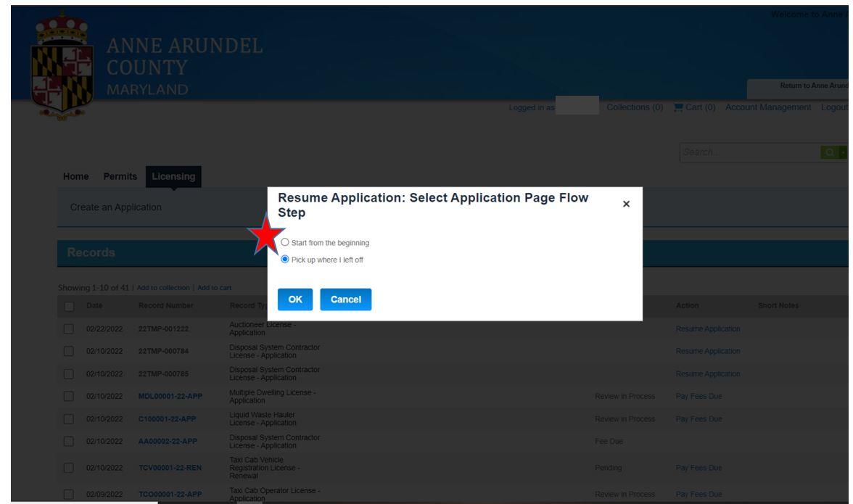The image size is (853, 504).
Task: Check the box for record 22TMP-000785
Action: [x=68, y=374]
